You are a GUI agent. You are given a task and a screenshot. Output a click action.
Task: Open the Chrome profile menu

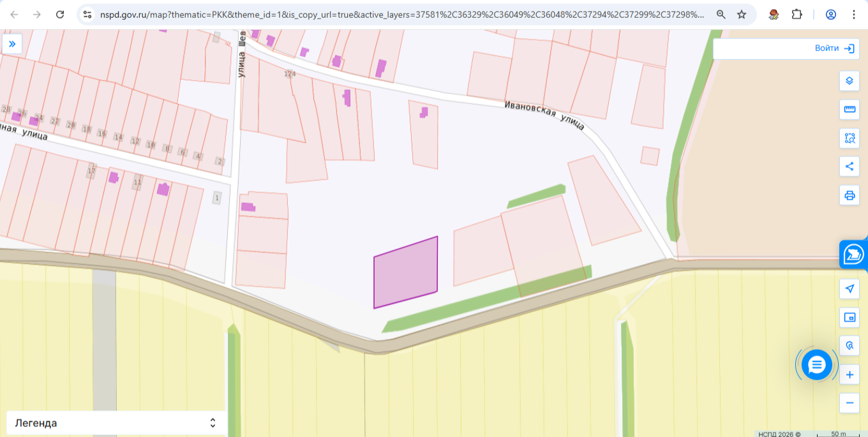pos(831,14)
